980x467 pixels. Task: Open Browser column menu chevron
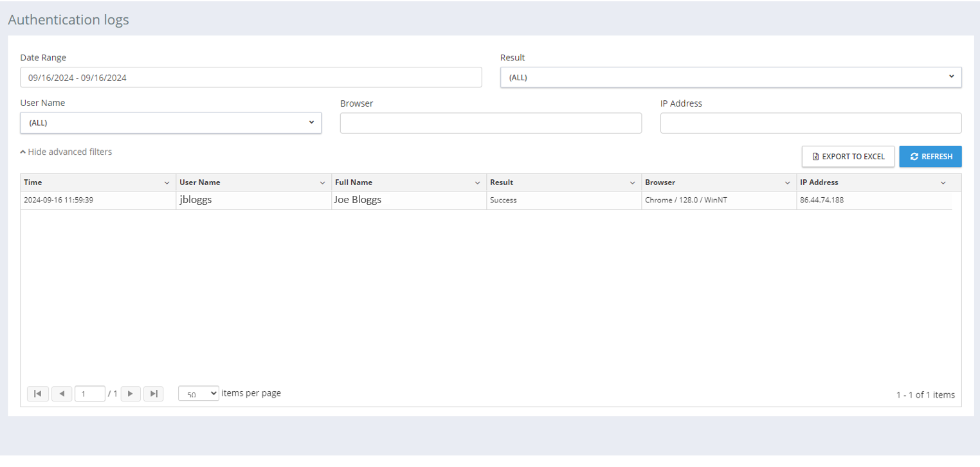pos(787,183)
